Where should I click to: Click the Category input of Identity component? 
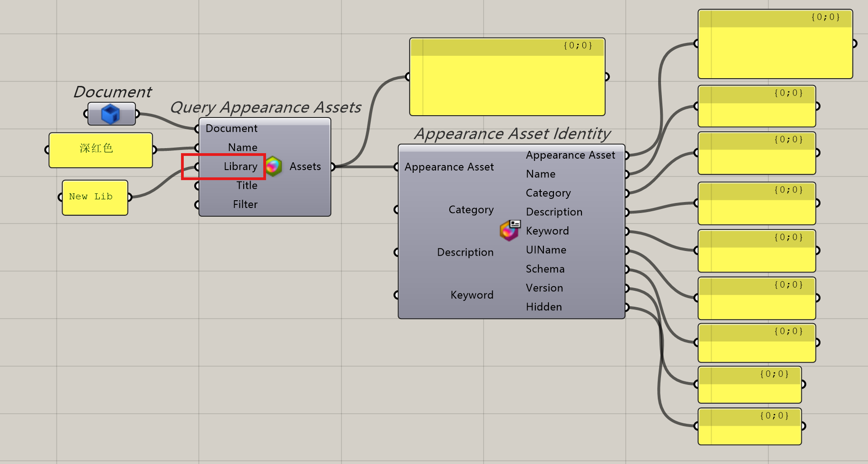pyautogui.click(x=471, y=210)
